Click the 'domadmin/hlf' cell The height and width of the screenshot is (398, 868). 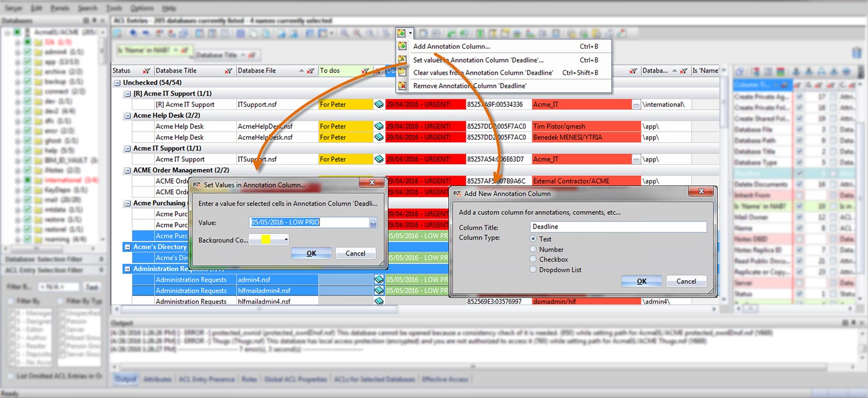pos(586,301)
